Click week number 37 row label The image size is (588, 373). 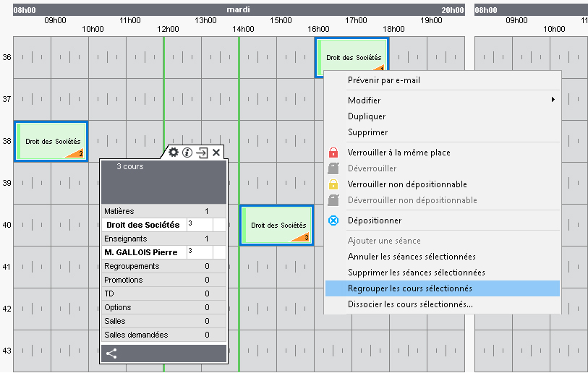coord(7,99)
